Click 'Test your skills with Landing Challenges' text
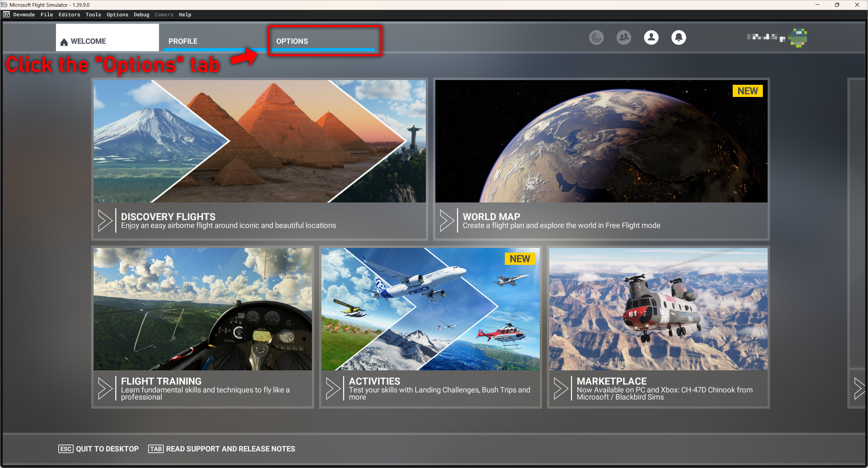Viewport: 868px width, 468px height. tap(439, 393)
